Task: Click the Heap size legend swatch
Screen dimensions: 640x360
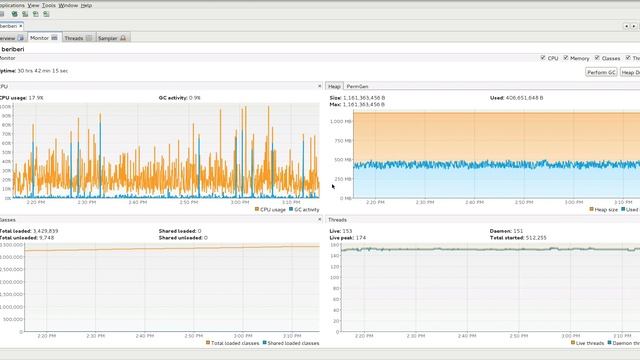Action: [x=591, y=209]
